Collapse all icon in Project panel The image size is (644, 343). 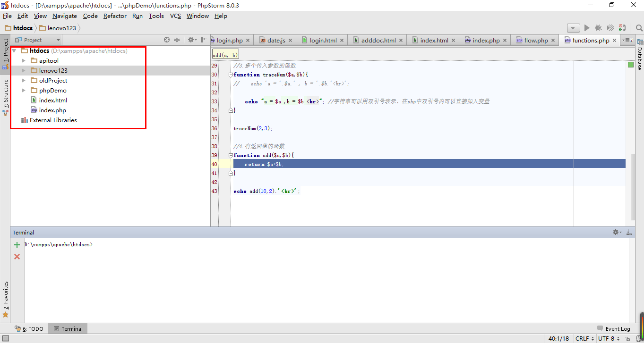177,40
